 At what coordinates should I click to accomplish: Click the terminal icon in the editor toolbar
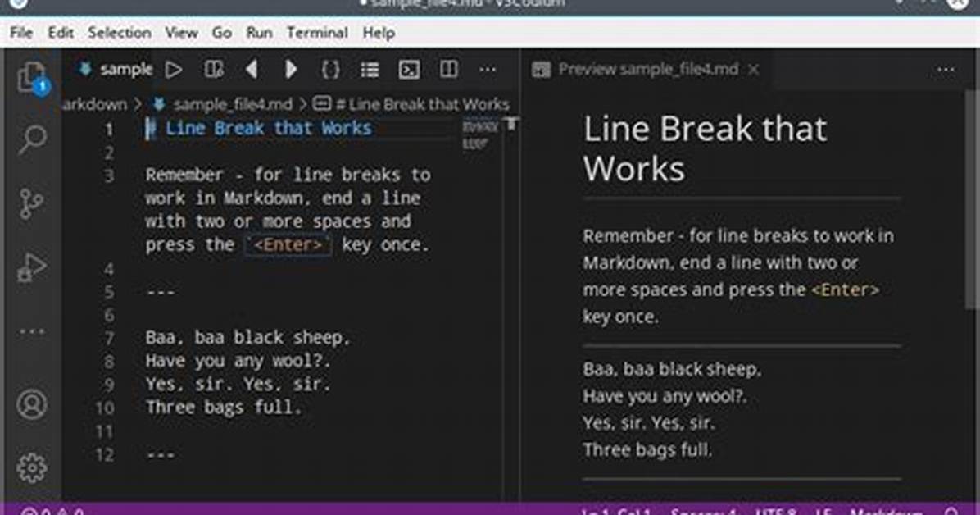(409, 70)
